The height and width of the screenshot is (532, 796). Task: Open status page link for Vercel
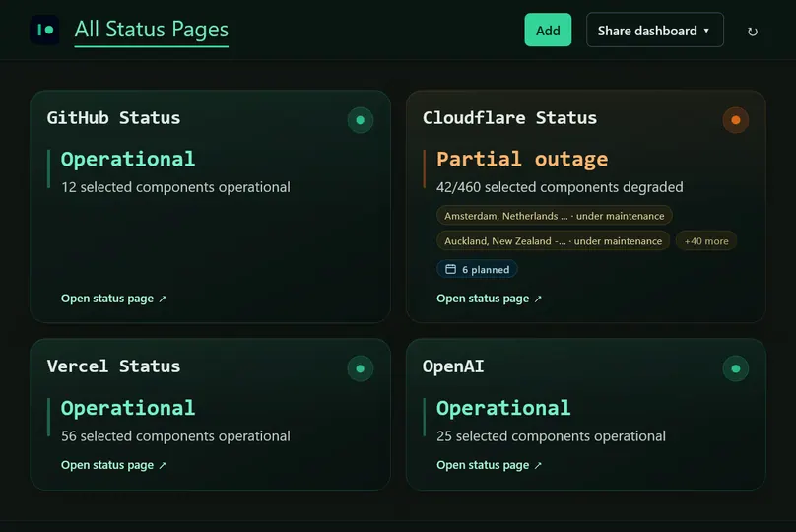point(113,465)
